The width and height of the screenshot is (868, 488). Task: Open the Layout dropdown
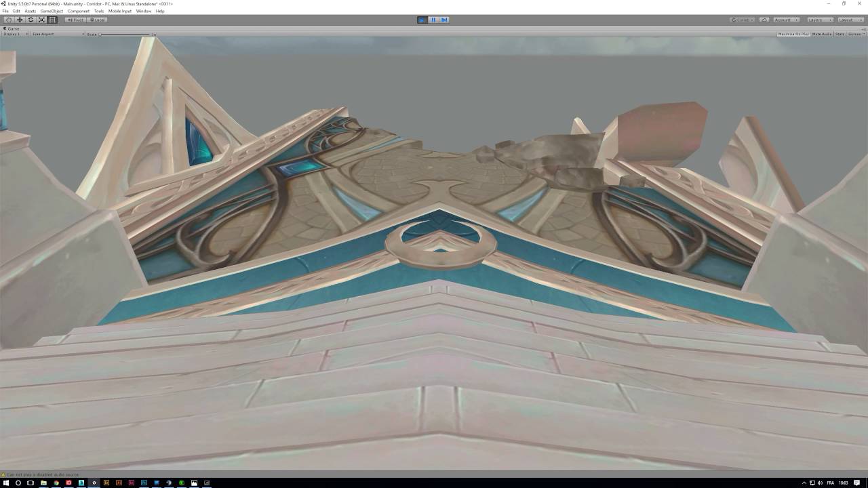(x=850, y=20)
